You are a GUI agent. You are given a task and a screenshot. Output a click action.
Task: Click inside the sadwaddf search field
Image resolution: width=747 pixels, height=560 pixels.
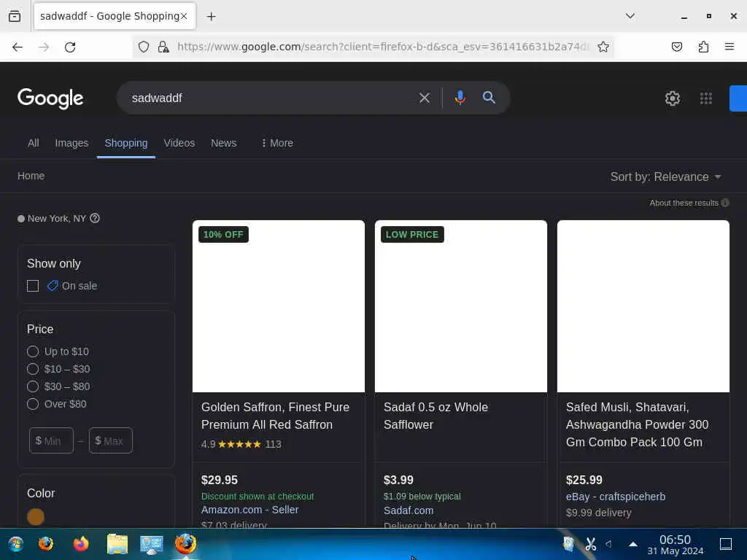coord(271,98)
